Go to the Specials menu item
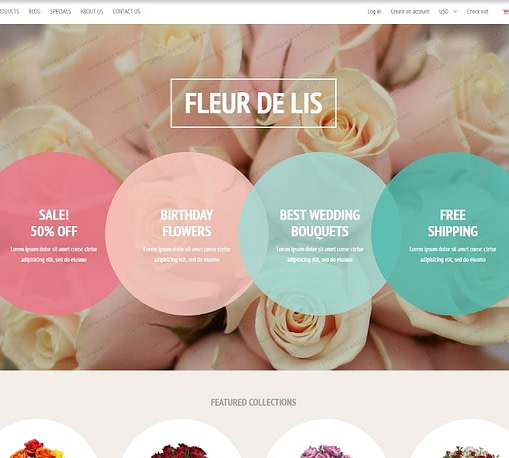 [x=60, y=12]
